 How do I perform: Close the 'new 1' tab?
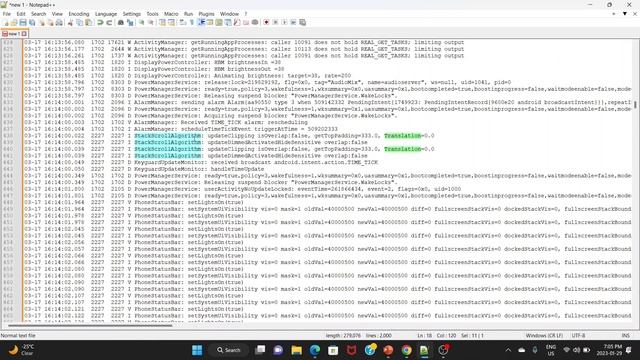pos(24,34)
